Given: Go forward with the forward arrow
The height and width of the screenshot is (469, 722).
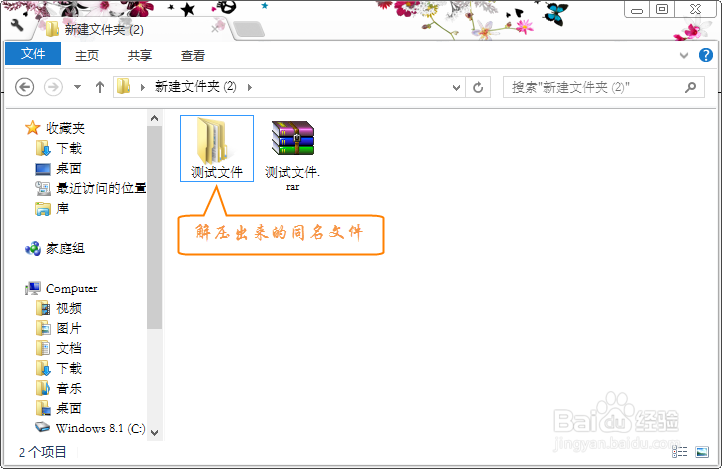Looking at the screenshot, I should 53,87.
